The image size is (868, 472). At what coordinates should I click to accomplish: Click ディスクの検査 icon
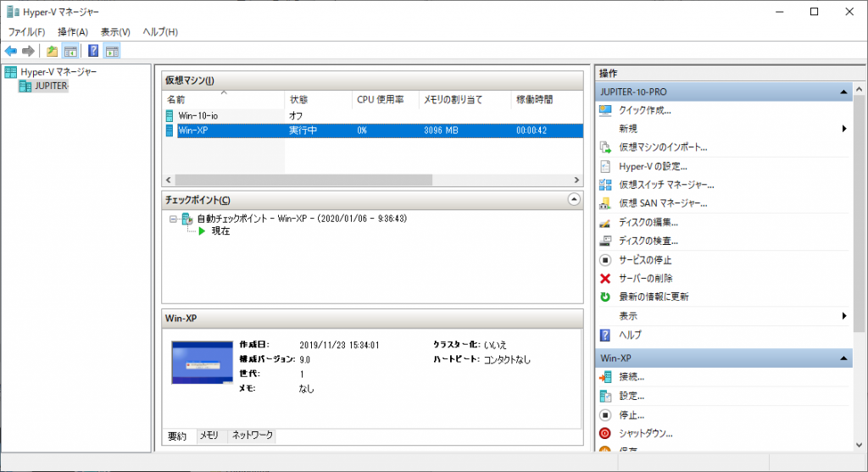click(x=605, y=242)
